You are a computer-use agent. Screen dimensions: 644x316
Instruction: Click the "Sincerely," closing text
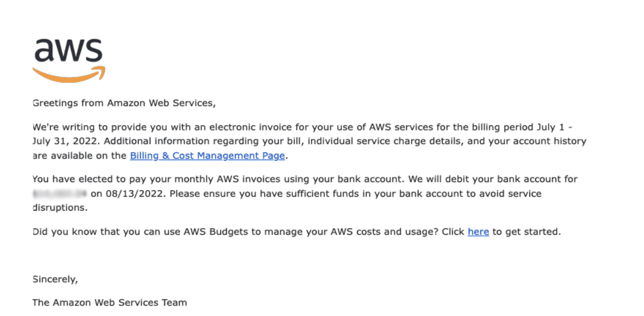(x=55, y=279)
